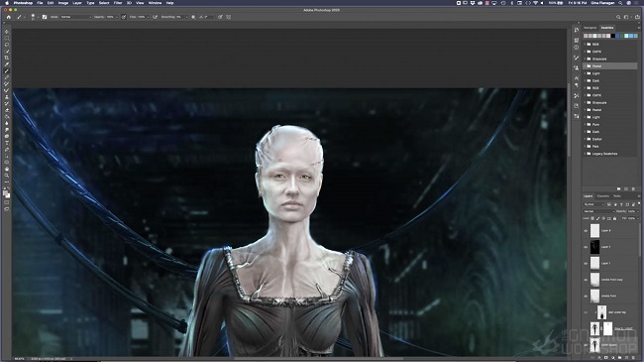Click the foreground color swatch

pos(5,193)
